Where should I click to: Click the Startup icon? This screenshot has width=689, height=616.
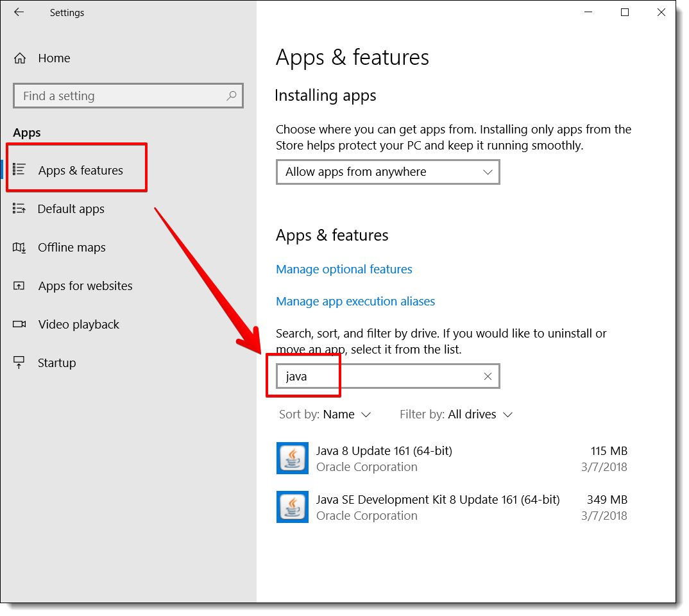19,363
